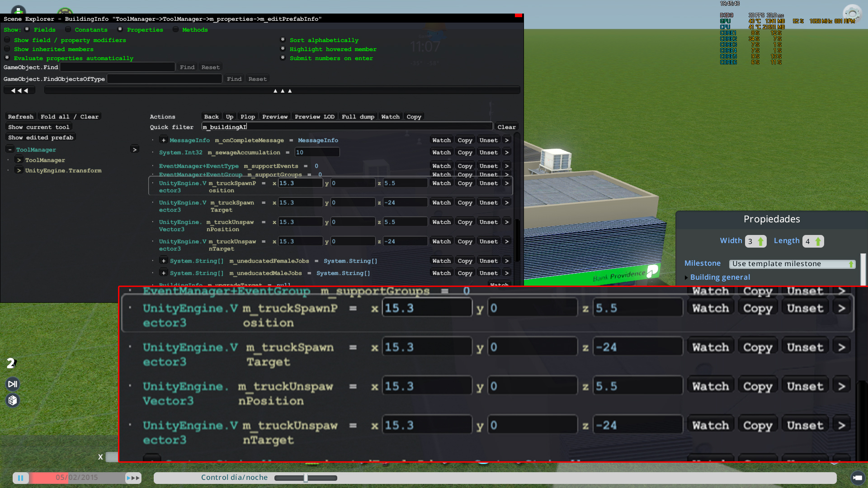Screen dimensions: 868x488
Task: Focus the GameObject.Find input field
Action: click(118, 67)
